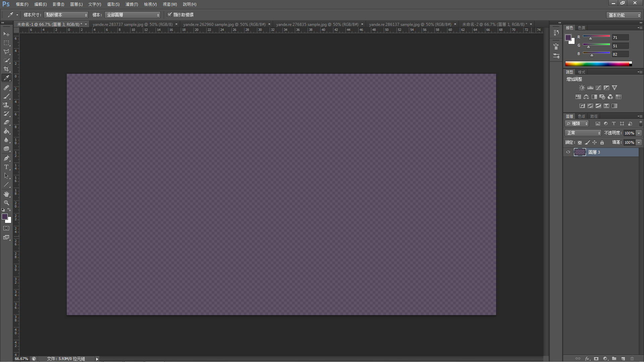The width and height of the screenshot is (644, 362).
Task: Select the Hand tool
Action: coord(6,194)
